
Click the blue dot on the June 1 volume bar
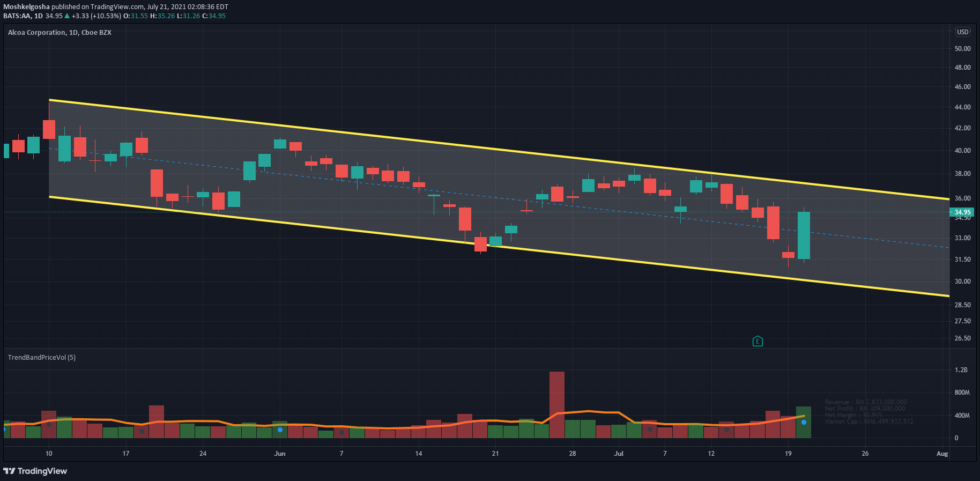coord(280,430)
